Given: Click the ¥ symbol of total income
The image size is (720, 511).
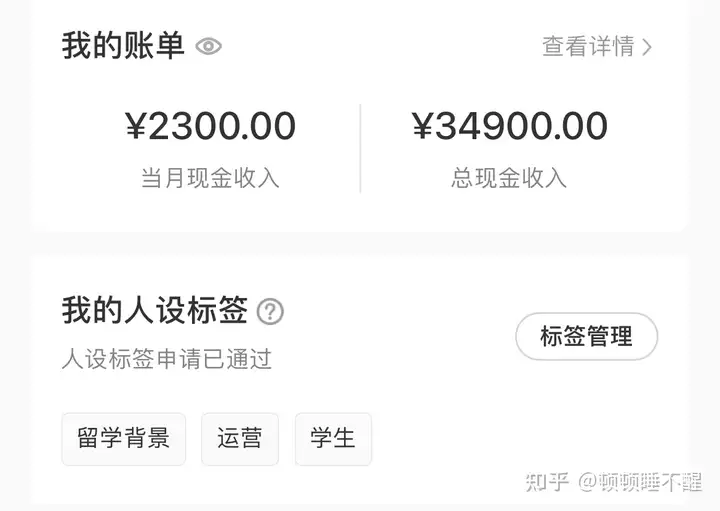Looking at the screenshot, I should pyautogui.click(x=423, y=126).
